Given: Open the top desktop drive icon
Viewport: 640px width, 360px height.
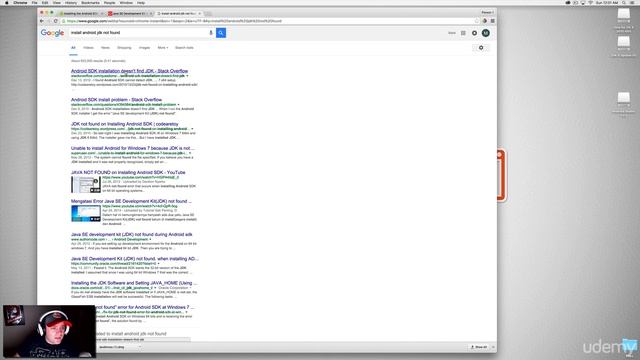Looking at the screenshot, I should [x=623, y=14].
